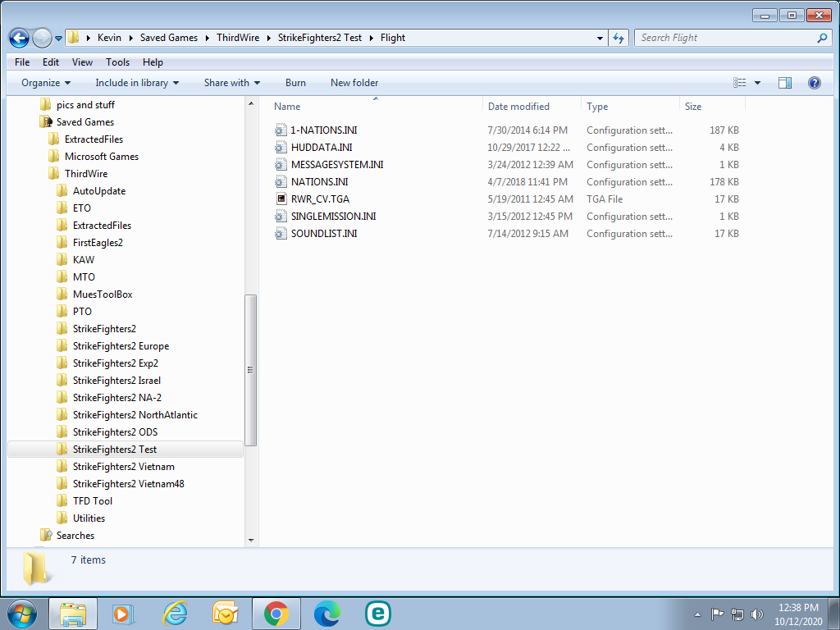The width and height of the screenshot is (840, 630).
Task: Select the ETO folder in tree
Action: [81, 208]
